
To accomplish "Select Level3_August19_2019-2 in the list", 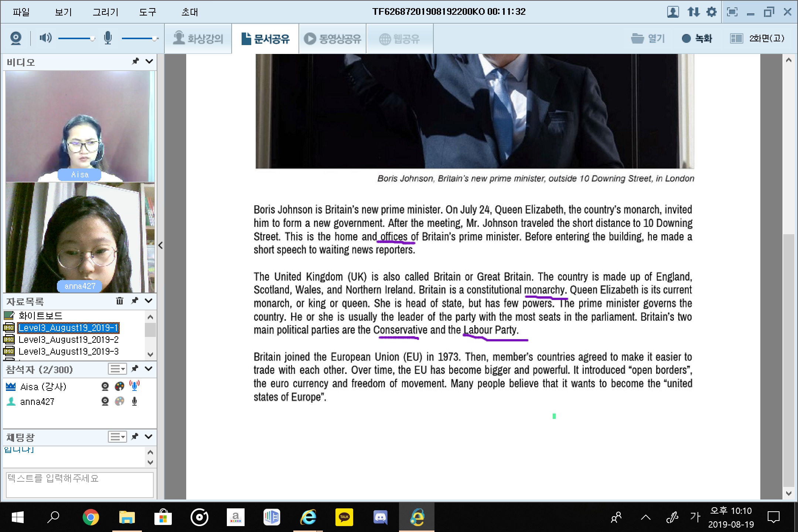I will click(x=69, y=340).
